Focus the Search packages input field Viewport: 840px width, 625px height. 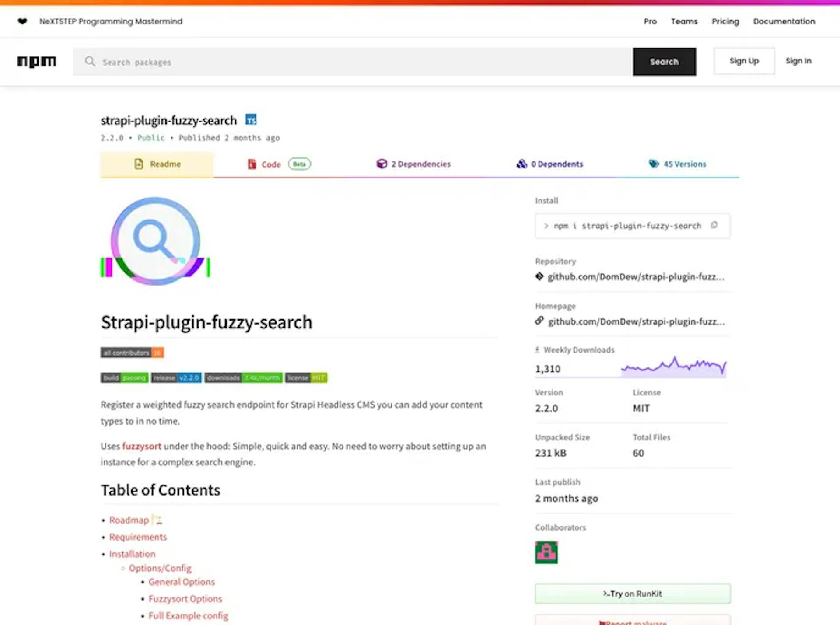[x=353, y=62]
